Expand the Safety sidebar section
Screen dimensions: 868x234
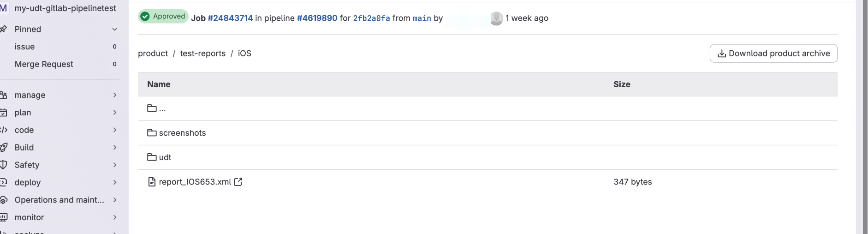point(115,165)
